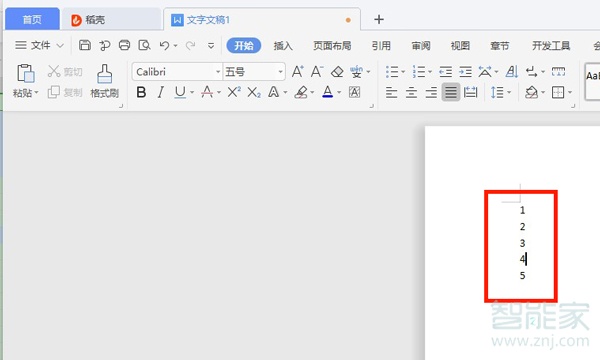600x360 pixels.
Task: Toggle Superscript X² formatting
Action: (234, 92)
